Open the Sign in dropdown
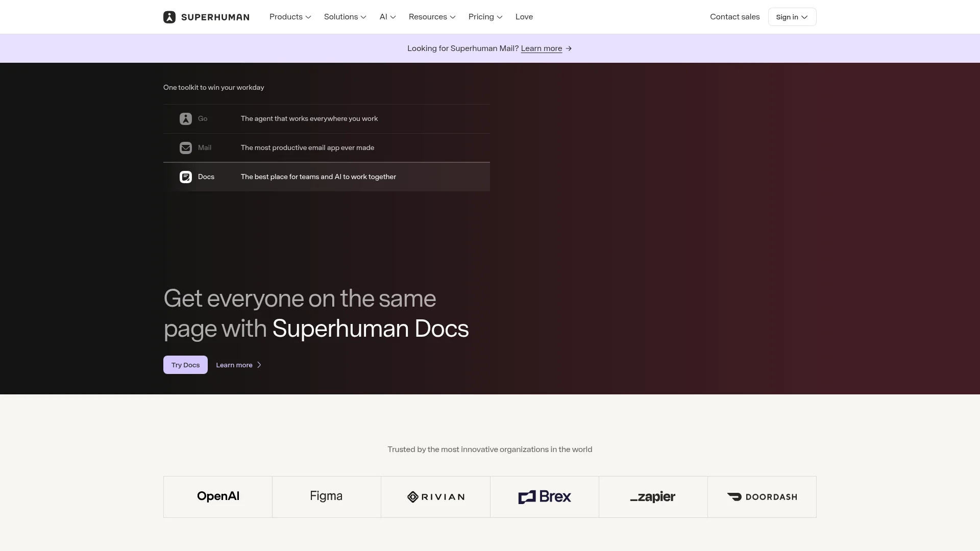Image resolution: width=980 pixels, height=551 pixels. click(x=792, y=17)
